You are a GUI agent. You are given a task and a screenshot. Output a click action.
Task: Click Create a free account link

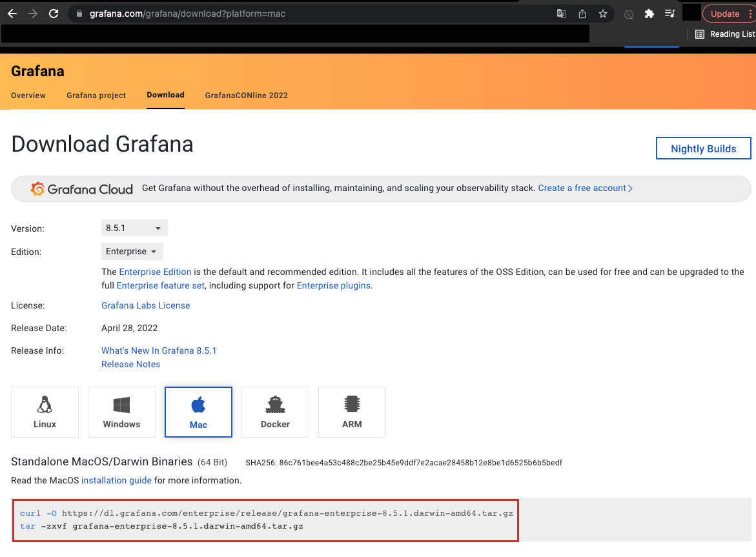[x=586, y=188]
